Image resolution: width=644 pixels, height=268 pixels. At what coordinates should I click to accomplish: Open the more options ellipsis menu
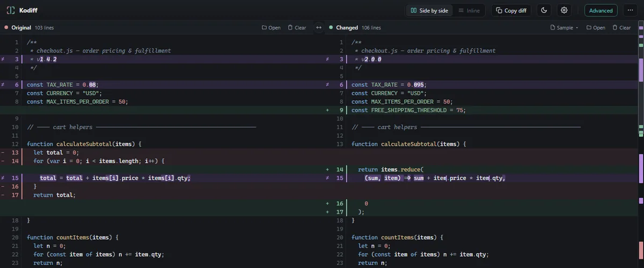[630, 10]
